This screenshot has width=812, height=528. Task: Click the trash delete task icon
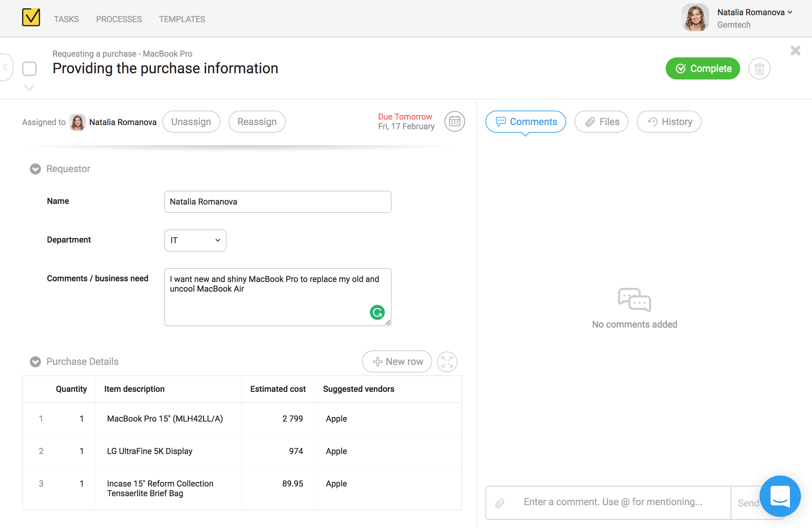point(759,69)
